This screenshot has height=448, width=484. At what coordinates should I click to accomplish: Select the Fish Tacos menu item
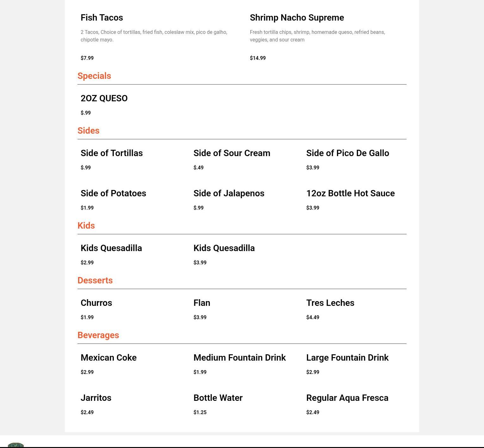pyautogui.click(x=102, y=18)
